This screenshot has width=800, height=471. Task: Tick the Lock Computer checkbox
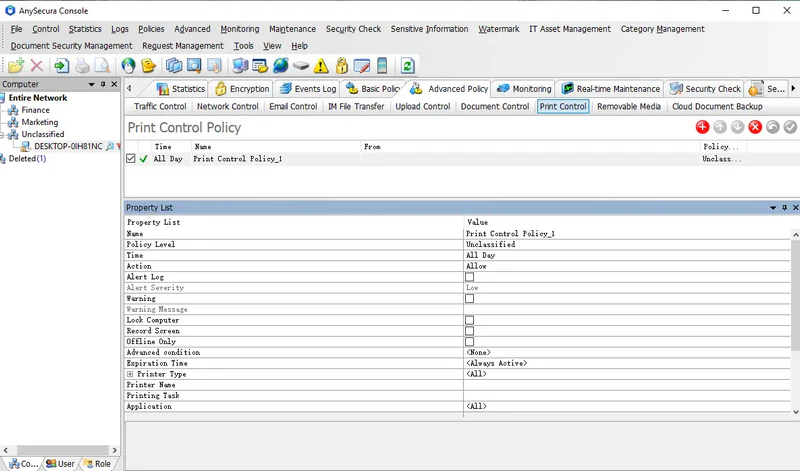[x=469, y=320]
